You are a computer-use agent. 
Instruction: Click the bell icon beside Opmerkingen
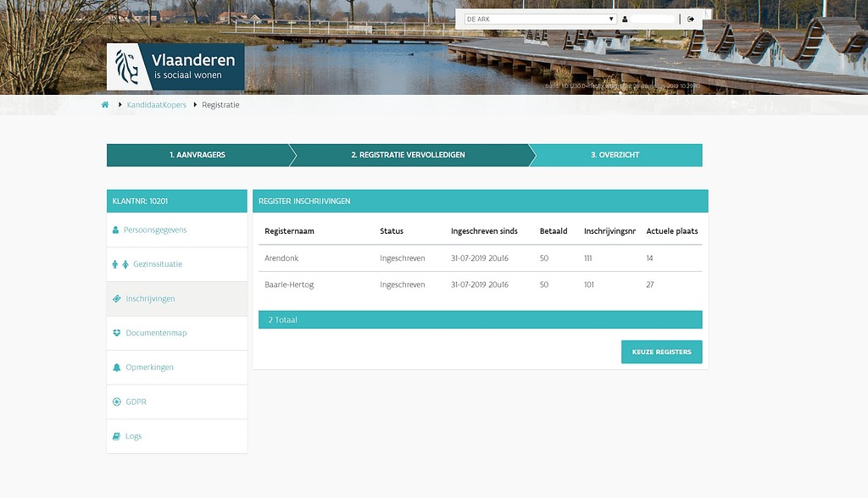(116, 368)
